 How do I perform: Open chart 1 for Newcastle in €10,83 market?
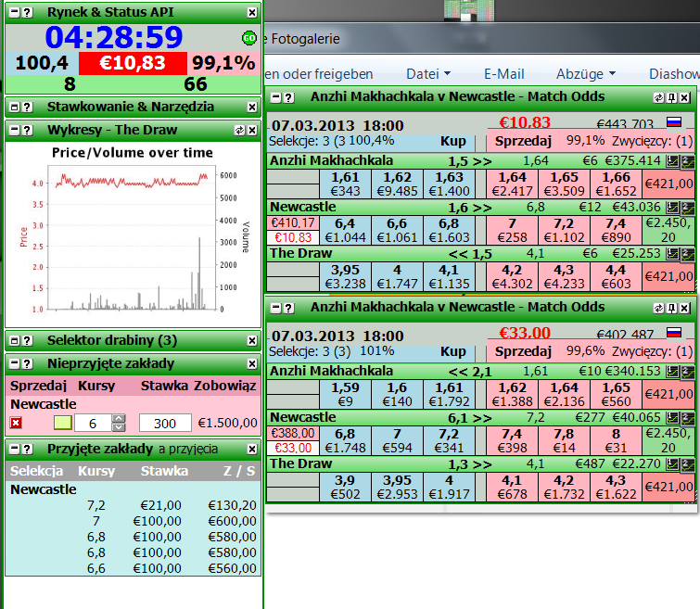tap(672, 208)
